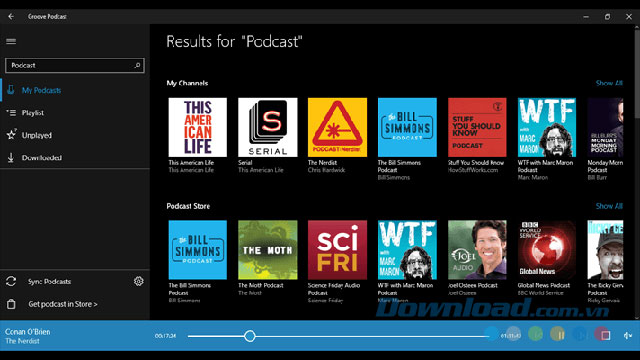
Task: Open The Nerdist channel artwork
Action: pos(337,127)
